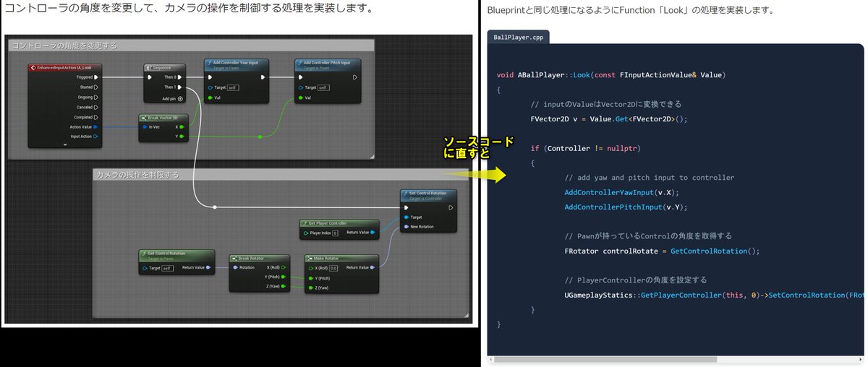868x367 pixels.
Task: Select the Make Rotator node title
Action: (x=328, y=258)
